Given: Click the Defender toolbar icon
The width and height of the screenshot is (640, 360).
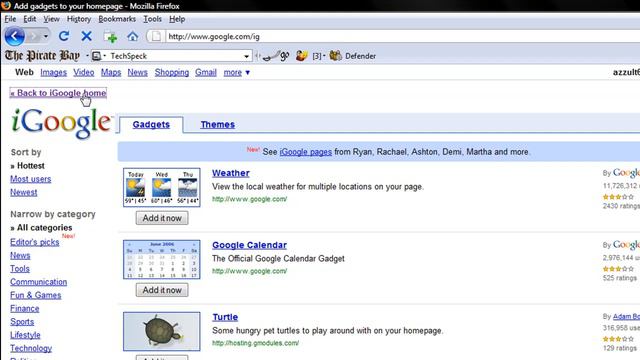Looking at the screenshot, I should 336,56.
